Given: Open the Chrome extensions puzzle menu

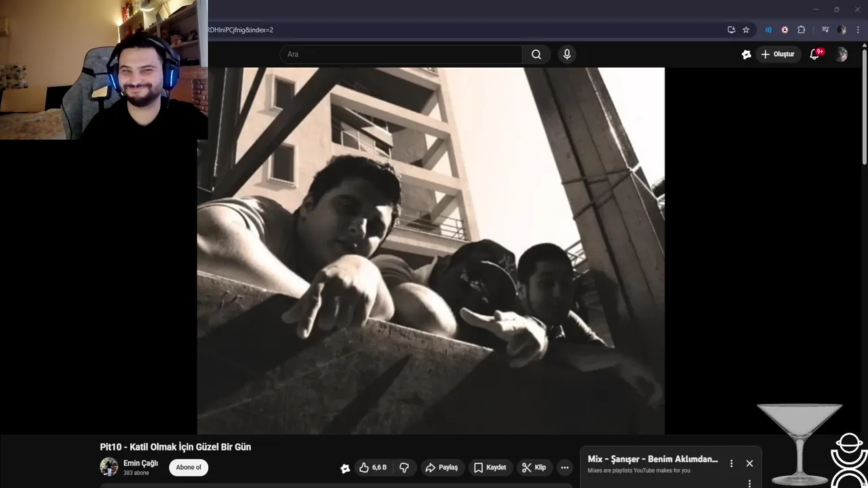Looking at the screenshot, I should 801,30.
